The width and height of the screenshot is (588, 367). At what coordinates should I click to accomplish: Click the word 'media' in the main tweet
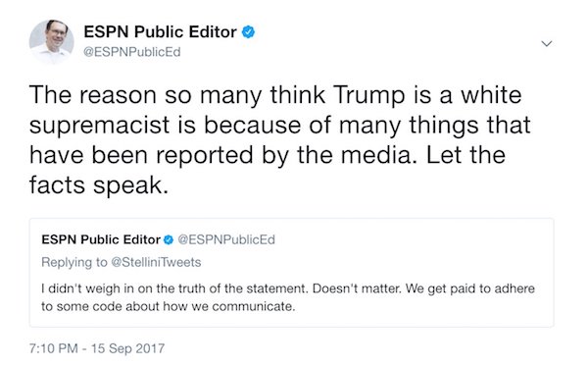click(379, 155)
